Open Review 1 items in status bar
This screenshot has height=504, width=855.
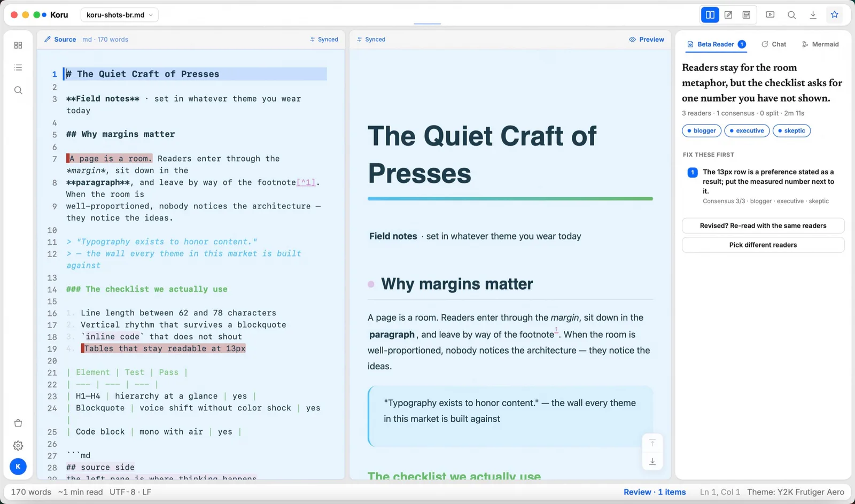coord(655,492)
